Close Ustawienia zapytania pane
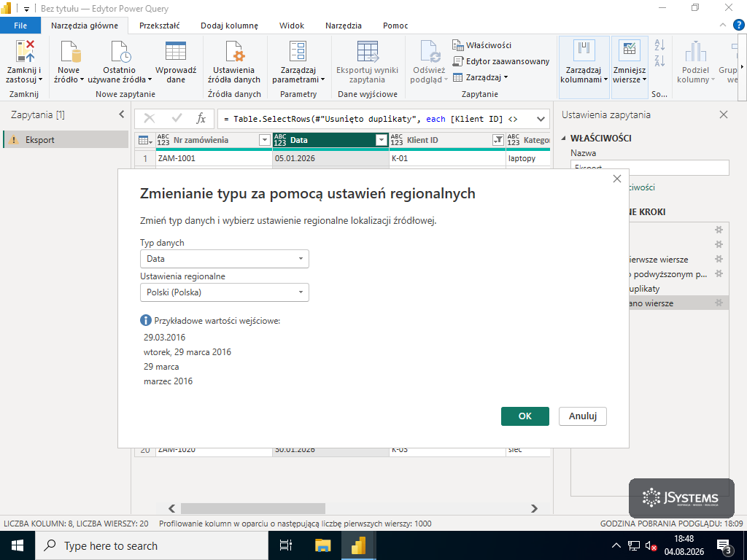The image size is (747, 560). 724,114
